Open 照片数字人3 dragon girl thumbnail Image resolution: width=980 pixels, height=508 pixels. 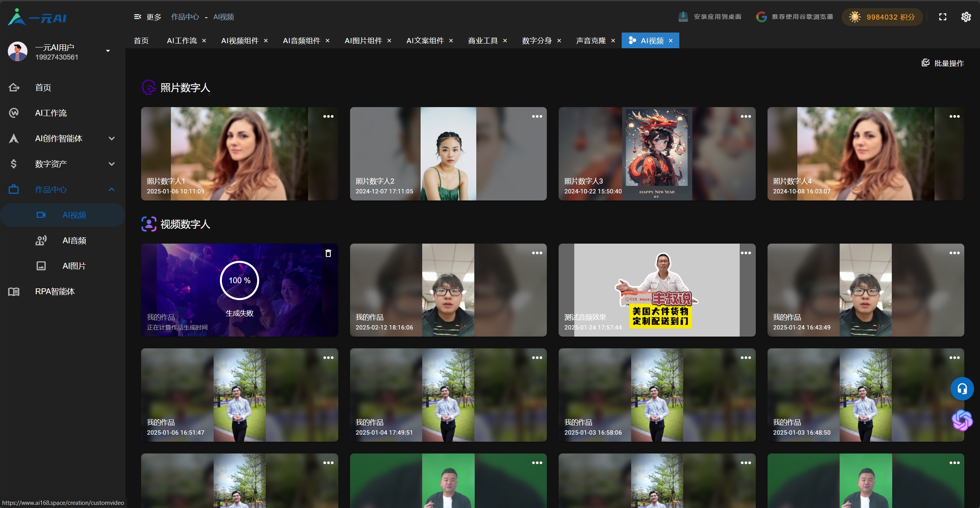click(657, 154)
